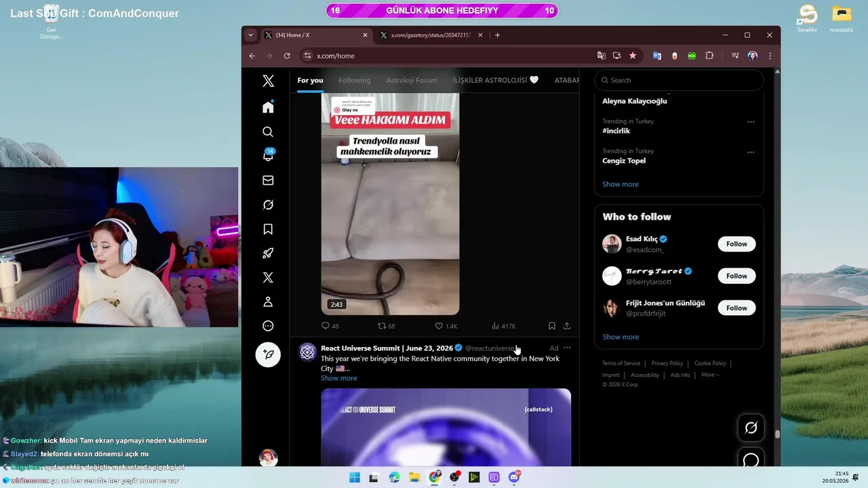Open the rocket icon in sidebar

(268, 253)
